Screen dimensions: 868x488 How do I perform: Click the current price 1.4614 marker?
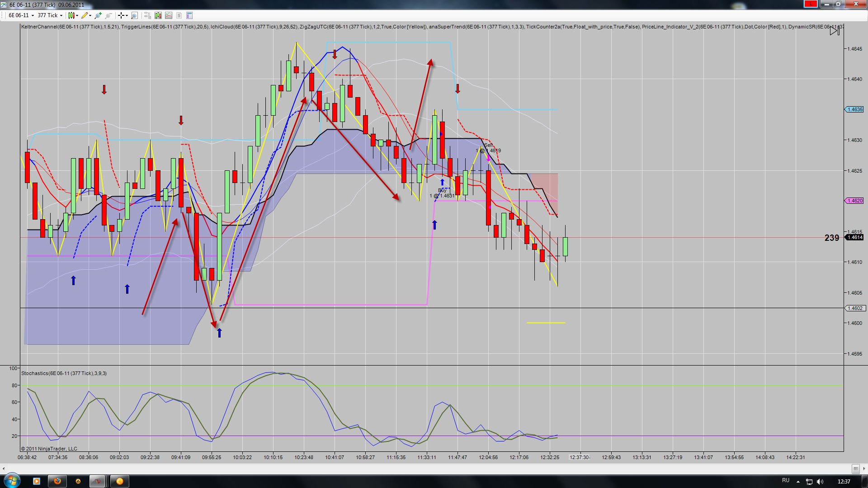[854, 238]
